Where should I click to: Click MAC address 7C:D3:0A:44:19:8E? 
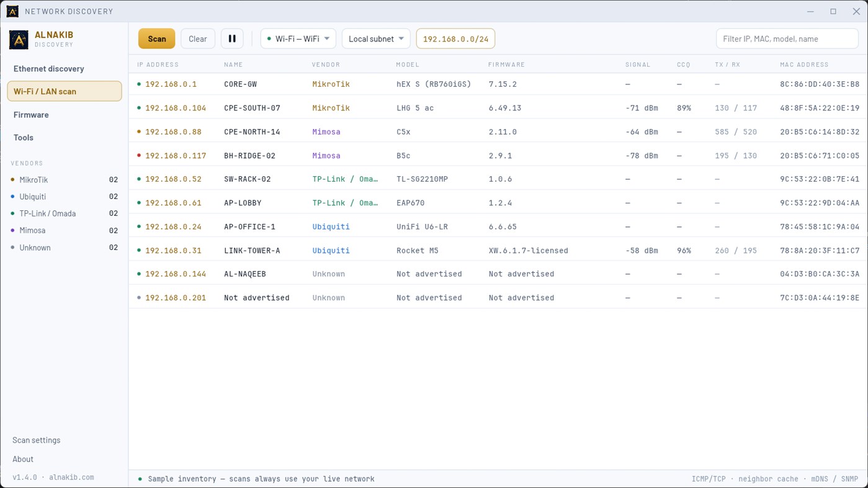click(820, 298)
